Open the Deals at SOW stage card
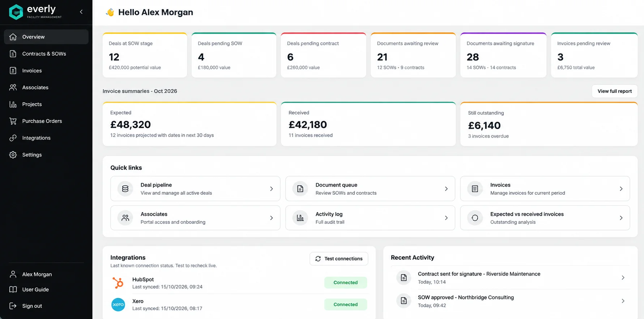Image resolution: width=644 pixels, height=319 pixels. (x=145, y=55)
